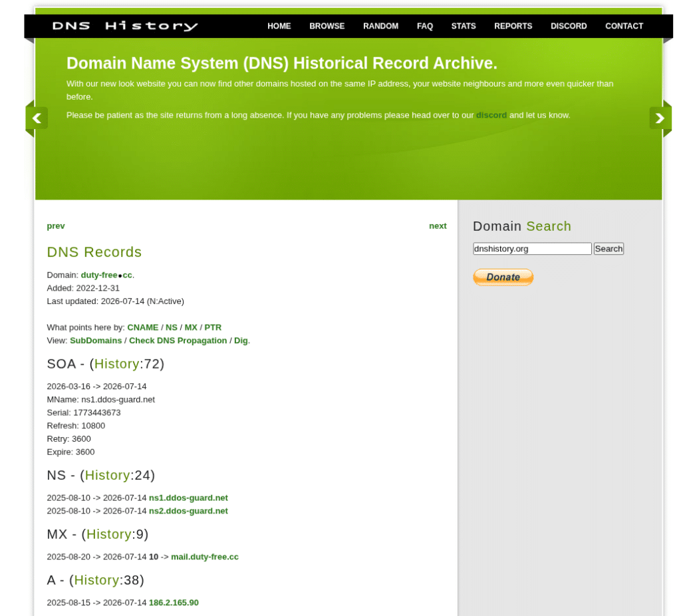Image resolution: width=681 pixels, height=616 pixels.
Task: Open the RANDOM domain page
Action: pyautogui.click(x=380, y=26)
